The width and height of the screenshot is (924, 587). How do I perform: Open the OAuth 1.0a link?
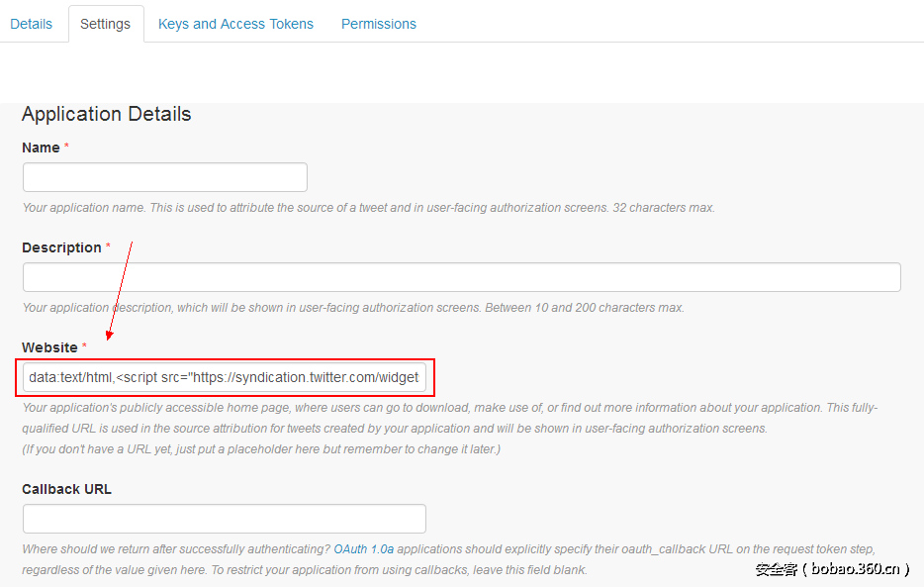pyautogui.click(x=363, y=548)
